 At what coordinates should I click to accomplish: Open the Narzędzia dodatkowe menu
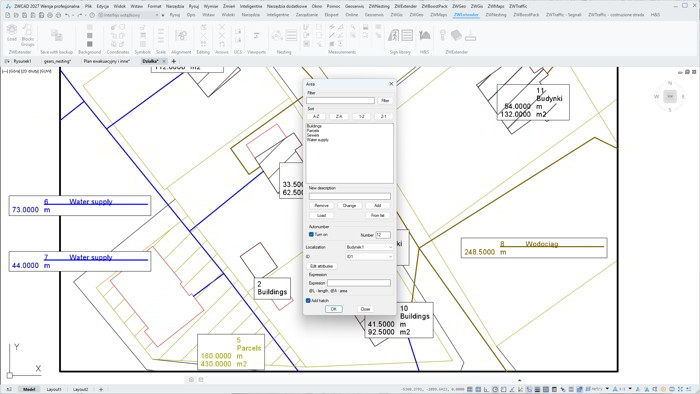click(287, 6)
